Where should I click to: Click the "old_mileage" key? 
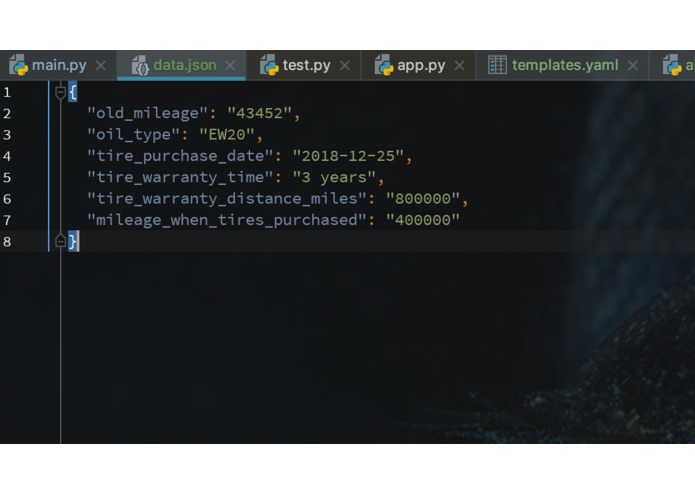[x=148, y=113]
